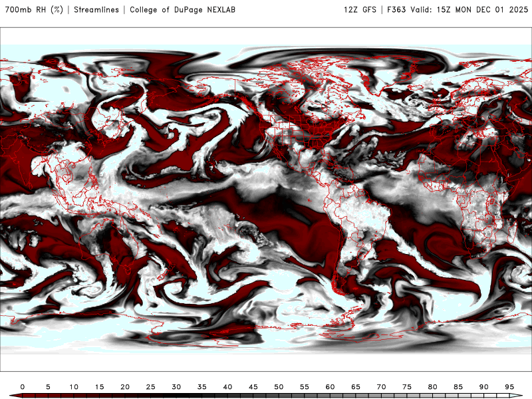Click the 30 label on the color scale
Screen dimensions: 532x399
click(x=176, y=387)
